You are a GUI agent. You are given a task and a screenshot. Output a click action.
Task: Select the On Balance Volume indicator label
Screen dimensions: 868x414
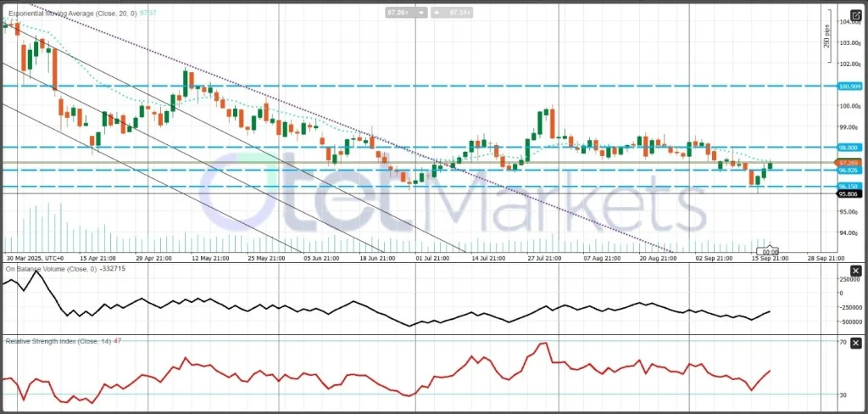[x=59, y=269]
